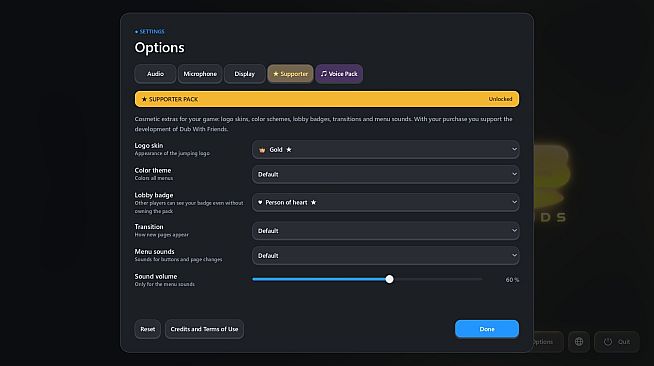The height and width of the screenshot is (366, 654).
Task: Switch to the Display tab
Action: [x=244, y=74]
